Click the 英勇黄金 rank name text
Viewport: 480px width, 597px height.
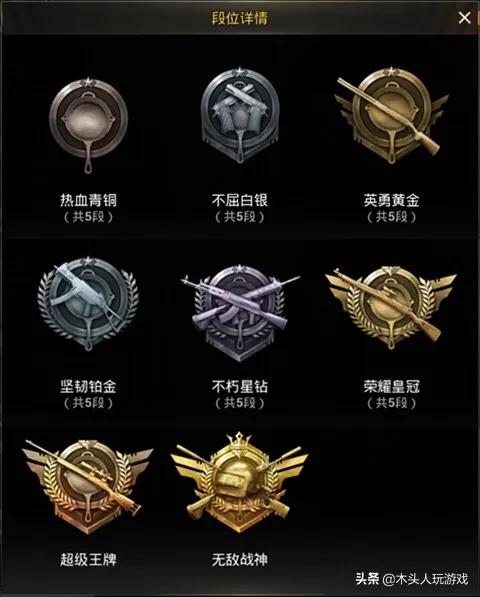pyautogui.click(x=391, y=200)
